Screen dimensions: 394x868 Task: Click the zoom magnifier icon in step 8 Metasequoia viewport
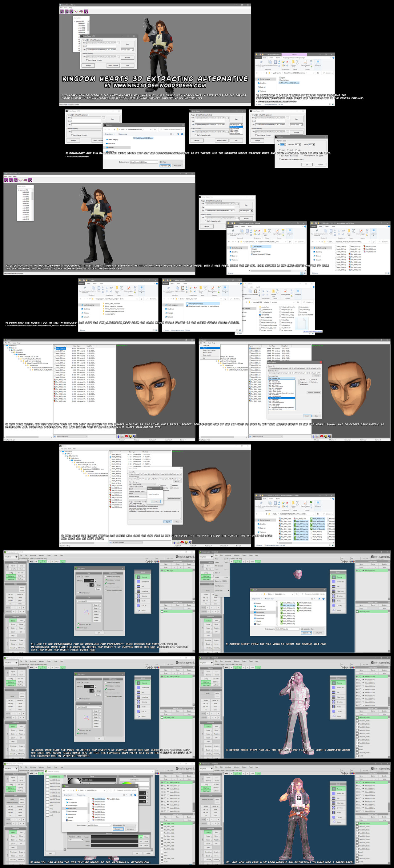[x=147, y=562]
